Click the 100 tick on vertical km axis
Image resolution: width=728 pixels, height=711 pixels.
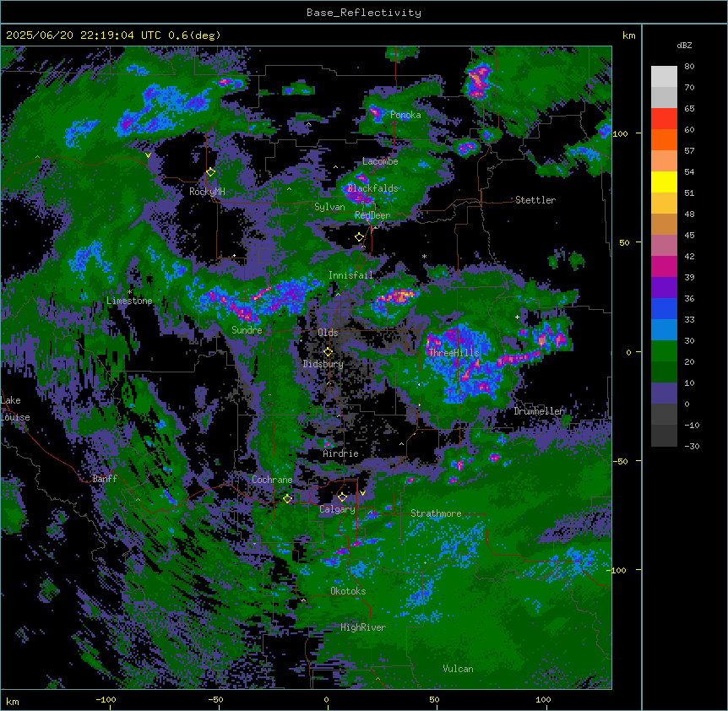pyautogui.click(x=620, y=133)
